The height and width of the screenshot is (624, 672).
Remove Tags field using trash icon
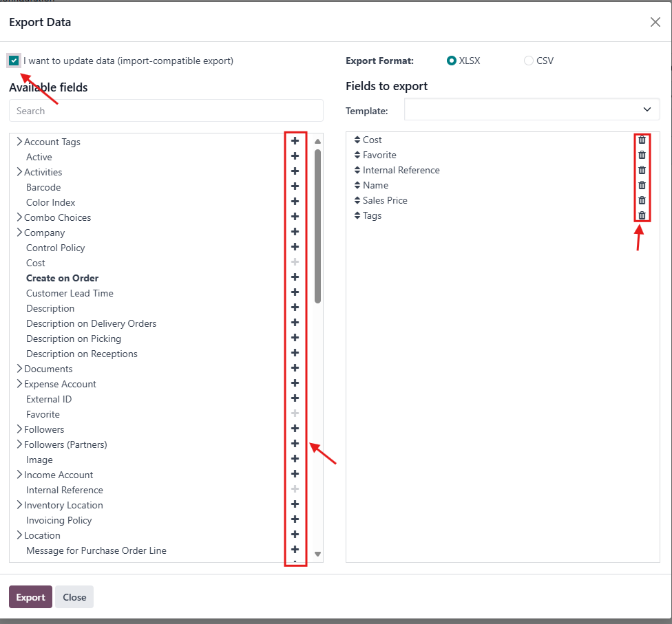[x=642, y=215]
